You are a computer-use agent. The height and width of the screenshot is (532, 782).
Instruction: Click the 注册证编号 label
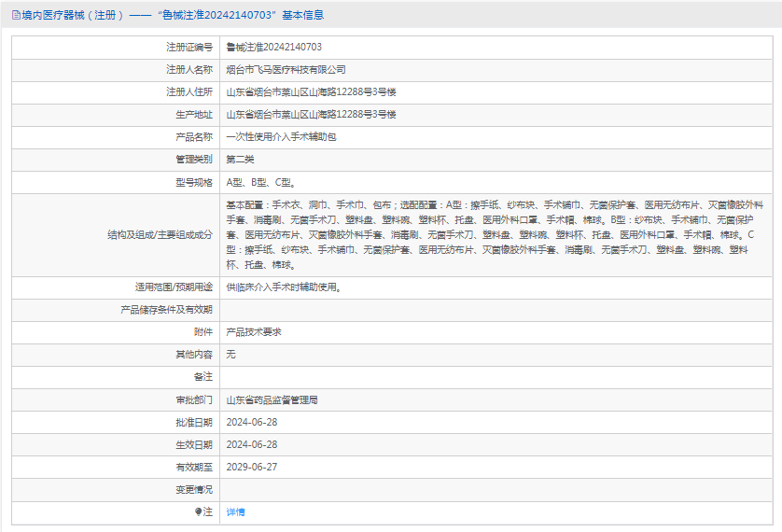pos(189,47)
